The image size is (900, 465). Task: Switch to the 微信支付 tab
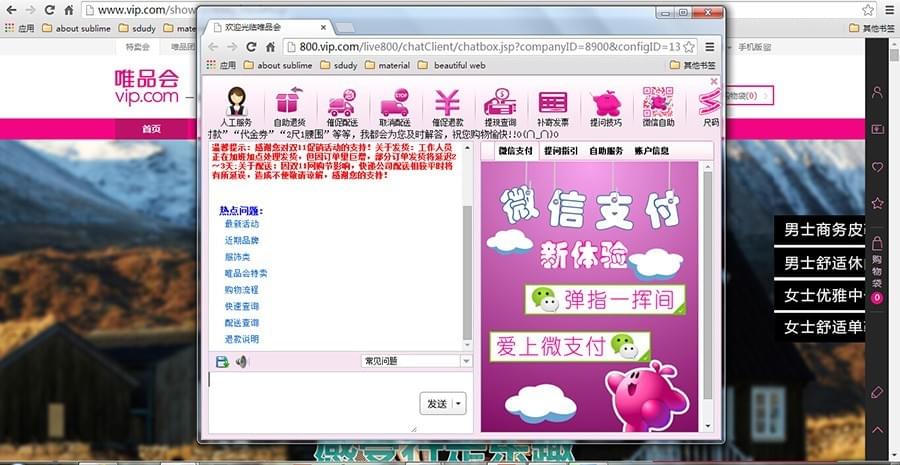515,151
